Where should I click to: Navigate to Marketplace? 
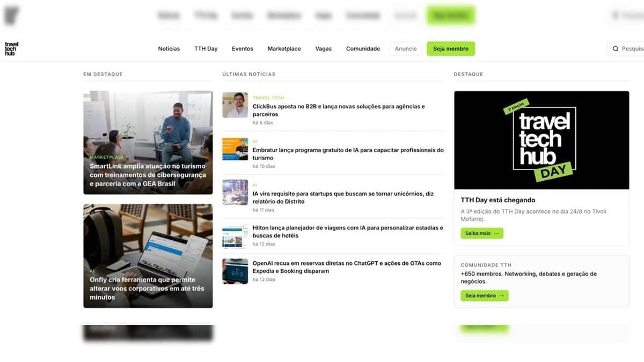pos(284,49)
